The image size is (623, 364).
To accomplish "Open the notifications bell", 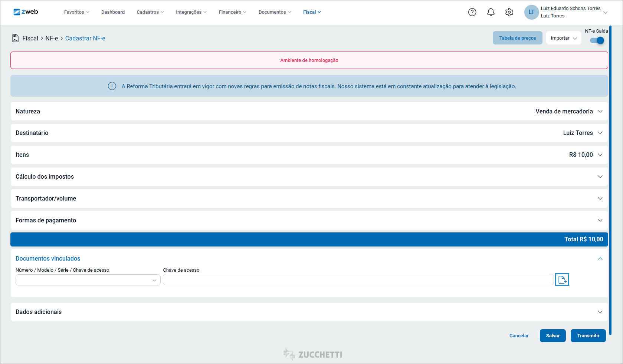I will pos(491,12).
